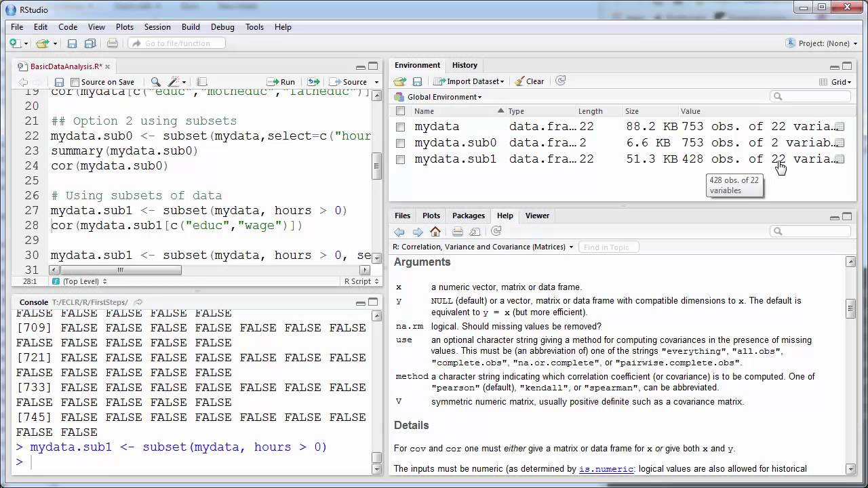Open the Global Environment dropdown

click(438, 97)
